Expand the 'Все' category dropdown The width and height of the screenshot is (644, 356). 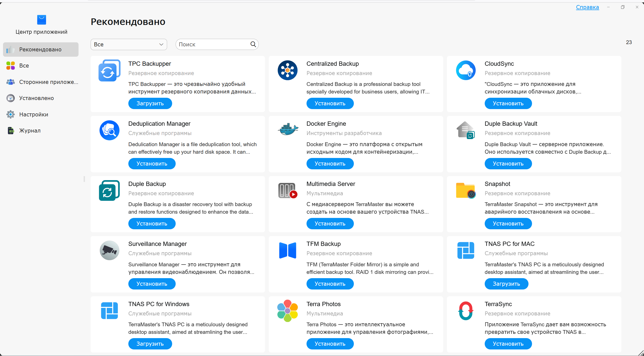(129, 44)
